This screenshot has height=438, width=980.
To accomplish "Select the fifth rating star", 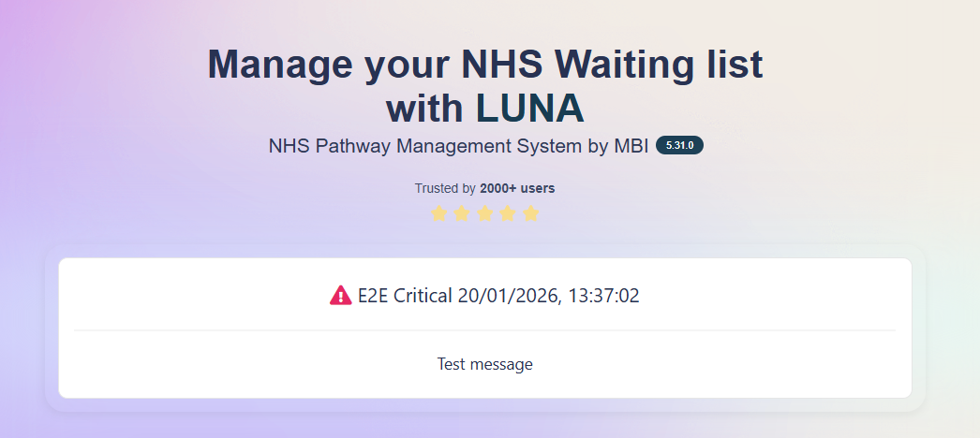I will [x=531, y=213].
